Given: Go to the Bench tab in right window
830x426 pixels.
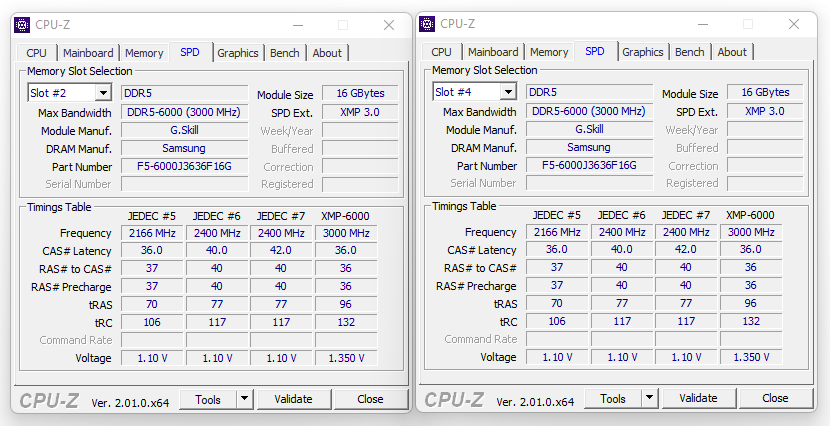Looking at the screenshot, I should click(690, 52).
